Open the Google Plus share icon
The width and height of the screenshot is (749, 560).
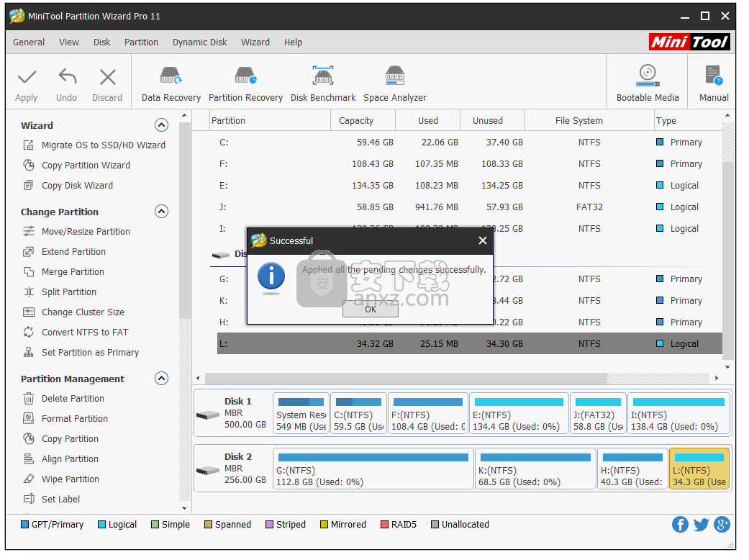[722, 524]
